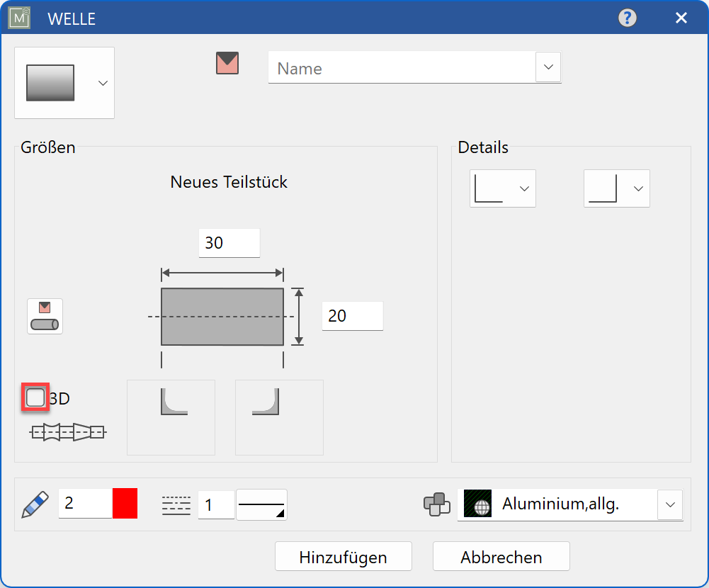The width and height of the screenshot is (709, 588).
Task: Select the left fillet corner thumbnail
Action: [171, 417]
